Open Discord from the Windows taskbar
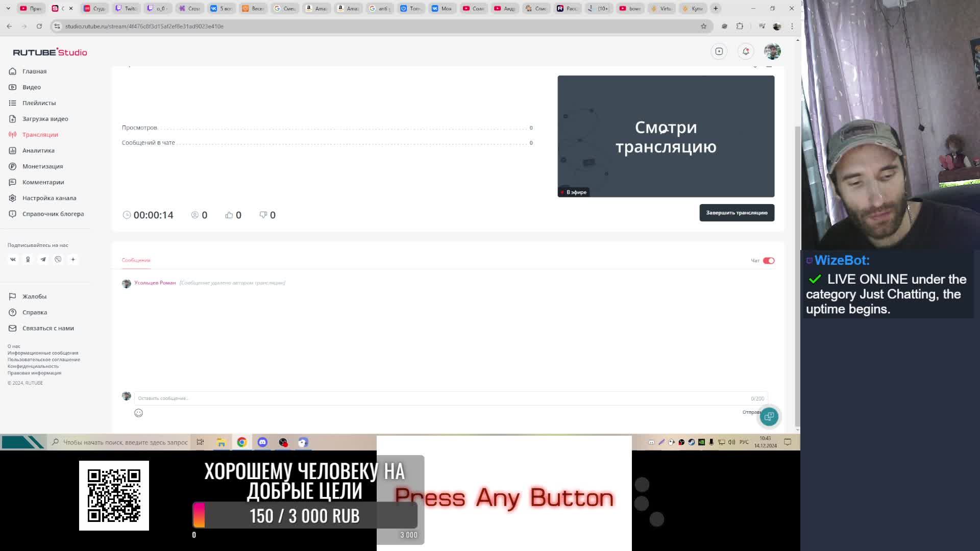 262,442
